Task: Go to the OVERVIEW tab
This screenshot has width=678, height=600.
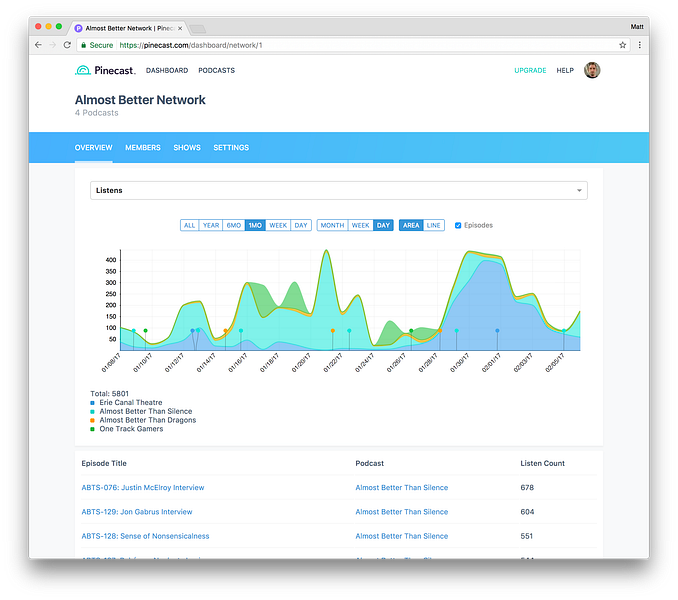Action: 93,148
